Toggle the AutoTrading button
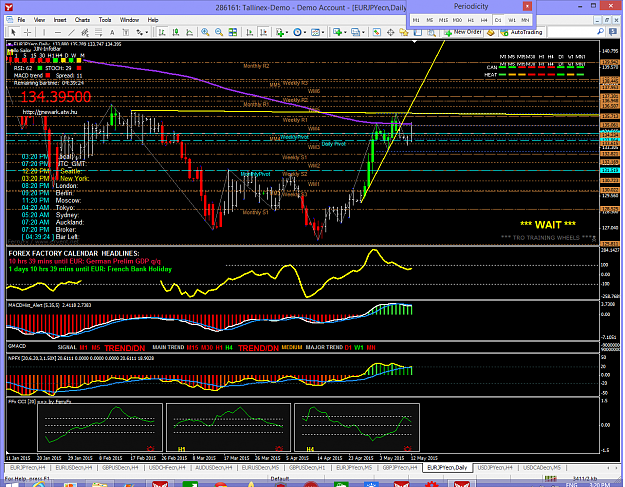Image resolution: width=625 pixels, height=487 pixels. click(522, 32)
